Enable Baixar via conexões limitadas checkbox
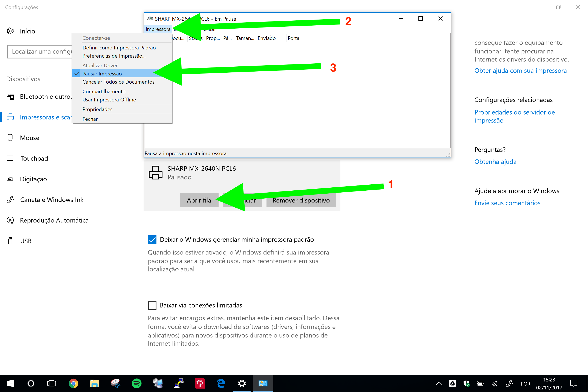The width and height of the screenshot is (588, 392). coord(152,305)
